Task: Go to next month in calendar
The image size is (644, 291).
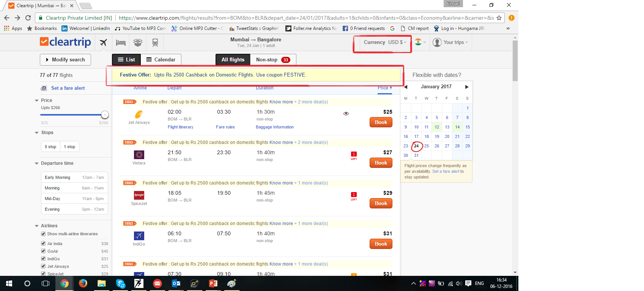Action: click(467, 87)
